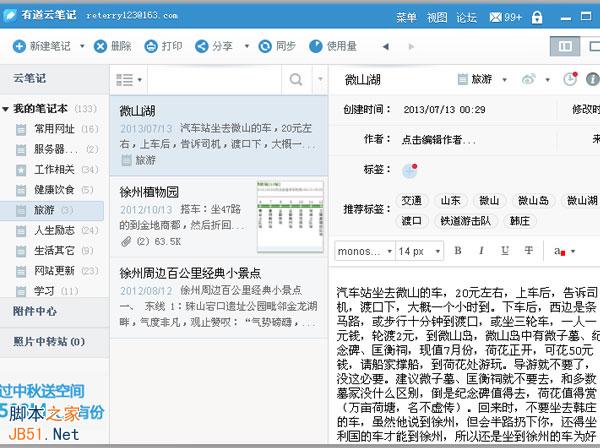
Task: Click the 分享 (share) toolbar icon
Action: coord(201,46)
